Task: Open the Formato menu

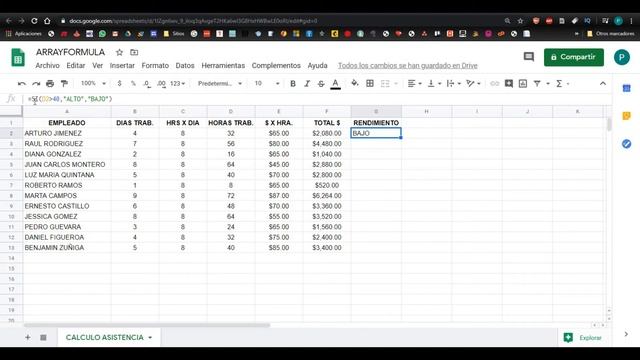Action: pos(155,65)
